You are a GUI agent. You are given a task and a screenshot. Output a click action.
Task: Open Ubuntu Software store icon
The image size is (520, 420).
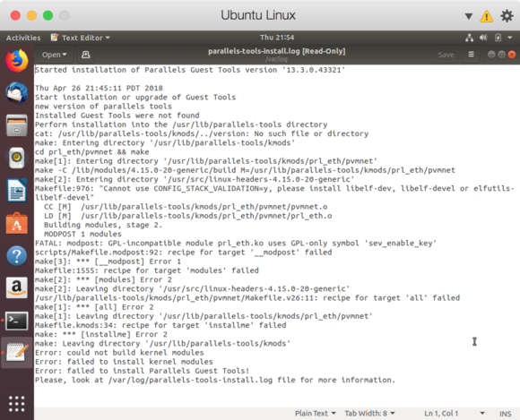click(16, 223)
